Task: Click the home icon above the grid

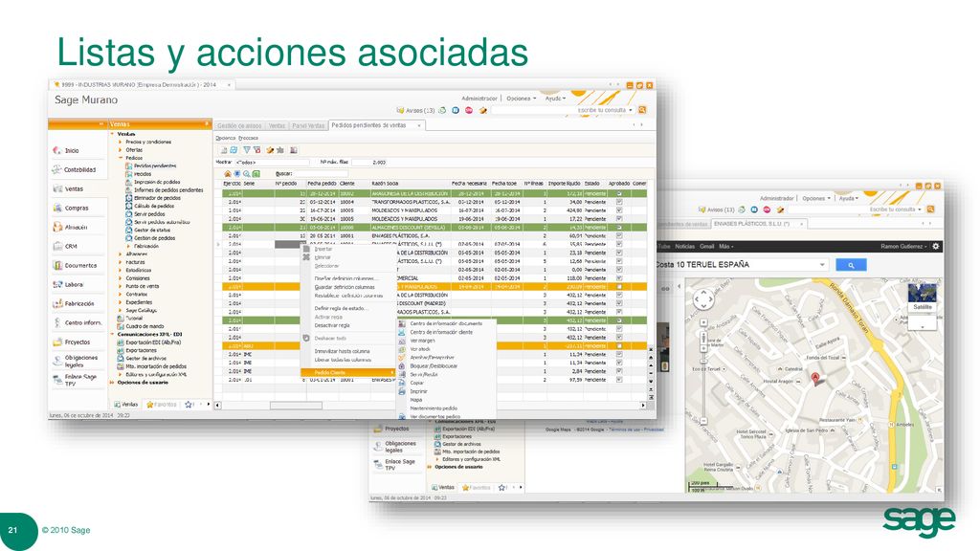Action: [x=228, y=174]
